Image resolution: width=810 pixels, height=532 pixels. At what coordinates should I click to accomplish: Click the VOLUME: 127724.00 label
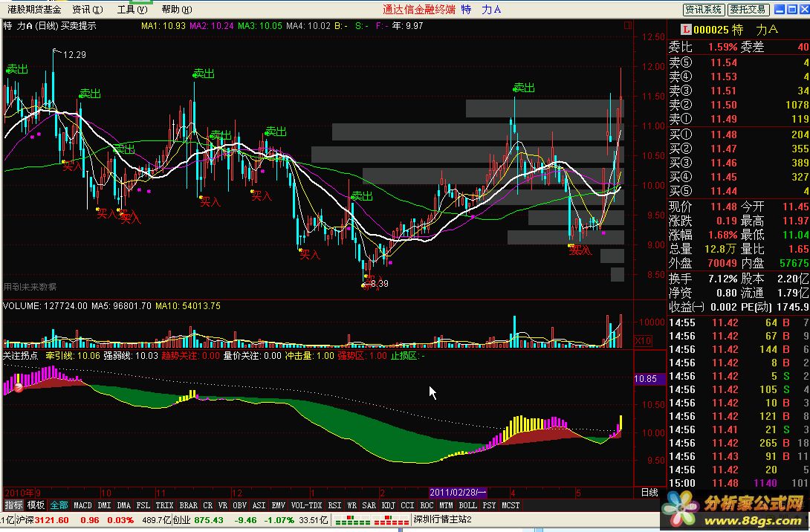[45, 306]
